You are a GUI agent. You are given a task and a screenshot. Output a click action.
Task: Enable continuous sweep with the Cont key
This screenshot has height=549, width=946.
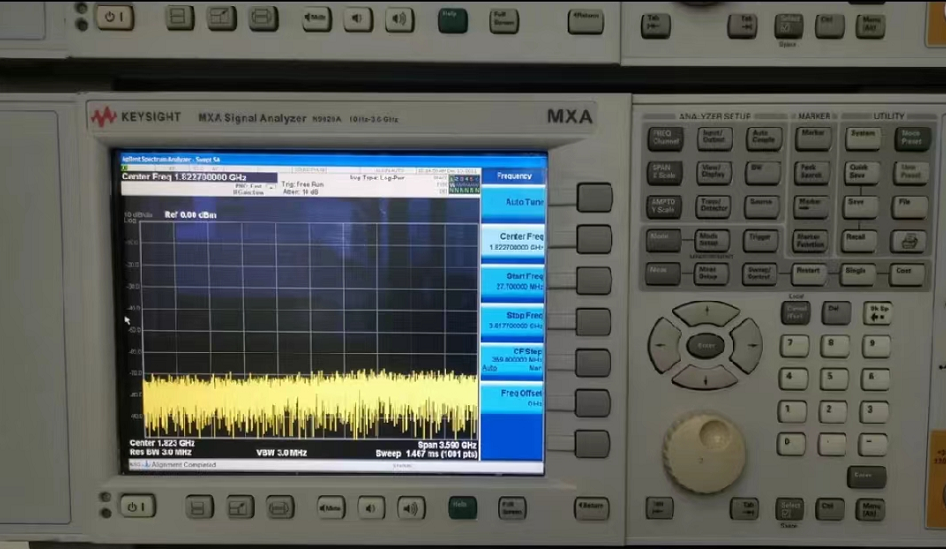(905, 272)
